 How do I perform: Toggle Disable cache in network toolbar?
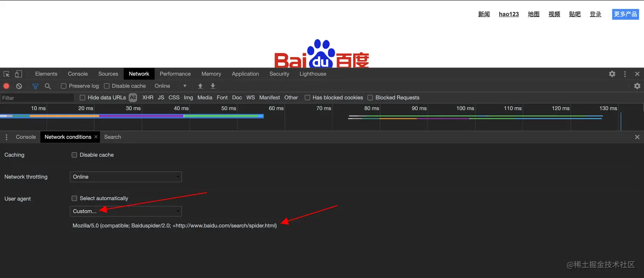(107, 86)
